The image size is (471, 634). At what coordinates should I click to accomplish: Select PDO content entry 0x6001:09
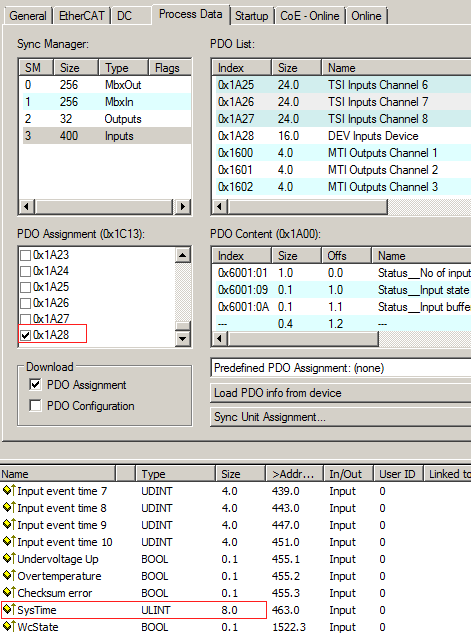click(342, 290)
